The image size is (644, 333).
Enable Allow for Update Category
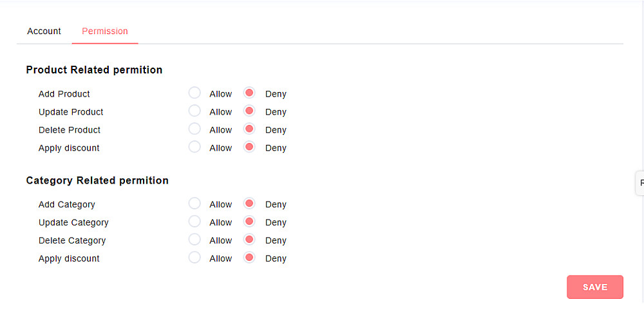click(x=194, y=222)
